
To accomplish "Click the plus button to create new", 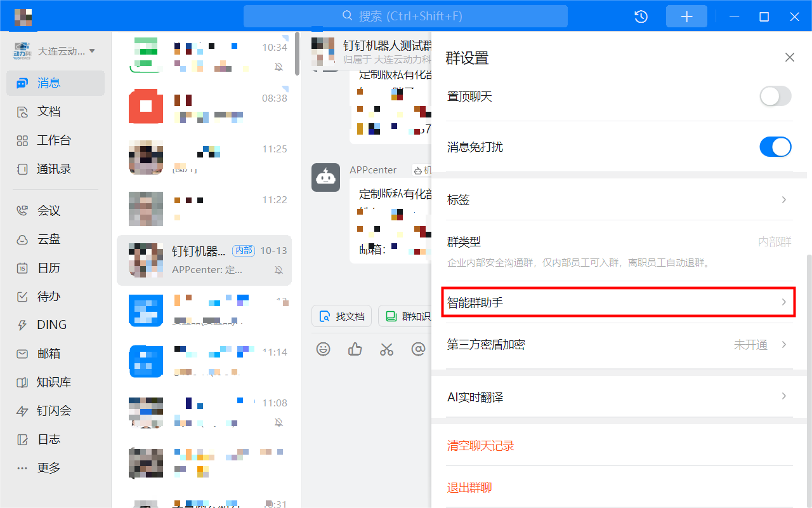I will 686,17.
